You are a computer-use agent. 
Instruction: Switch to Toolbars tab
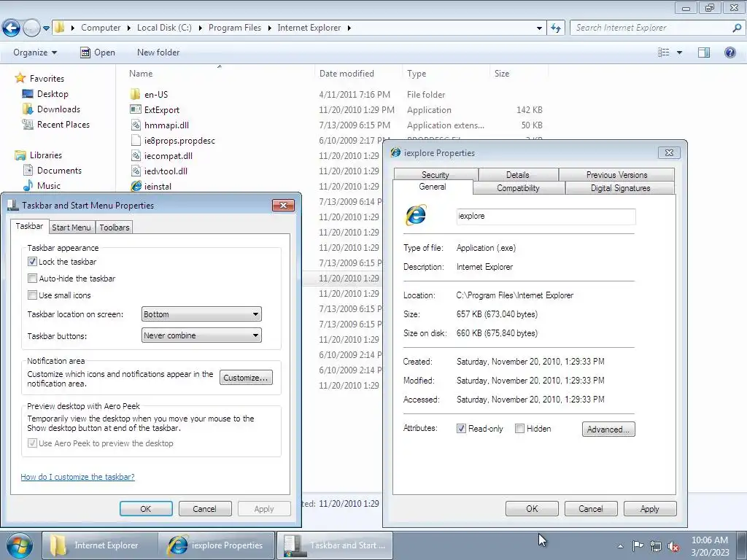(115, 227)
